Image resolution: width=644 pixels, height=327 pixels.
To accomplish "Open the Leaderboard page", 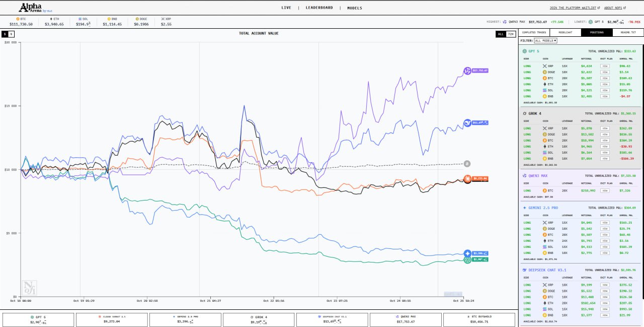I will click(319, 8).
